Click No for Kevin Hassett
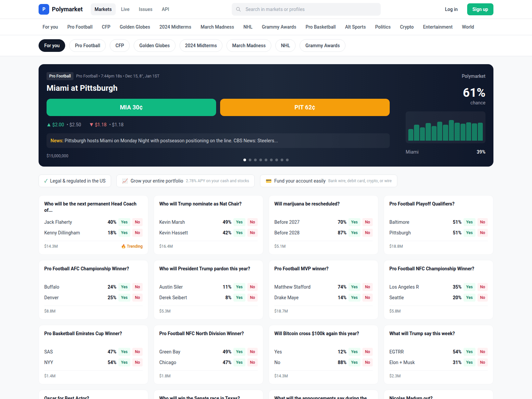 (252, 233)
